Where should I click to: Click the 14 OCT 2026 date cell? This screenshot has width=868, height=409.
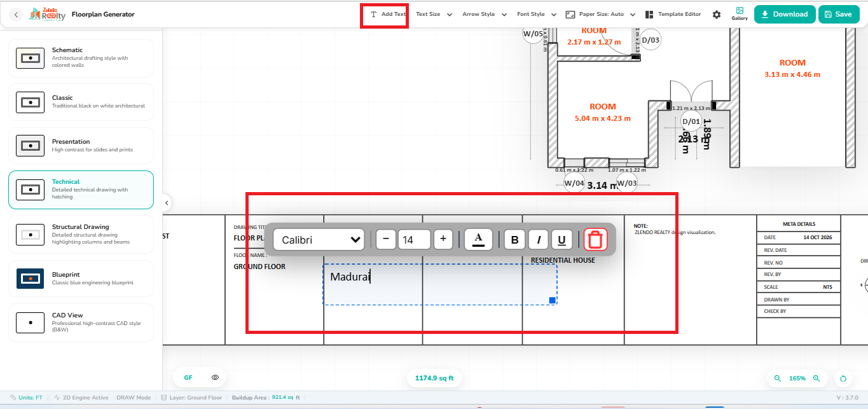[x=818, y=237]
